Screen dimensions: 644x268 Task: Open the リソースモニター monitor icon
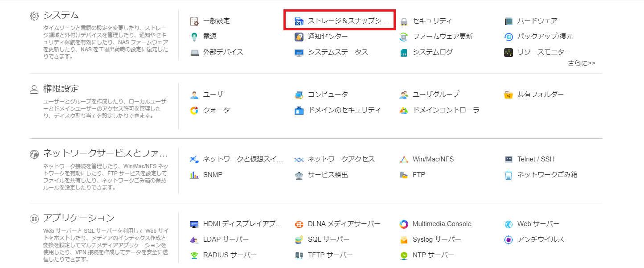(509, 52)
